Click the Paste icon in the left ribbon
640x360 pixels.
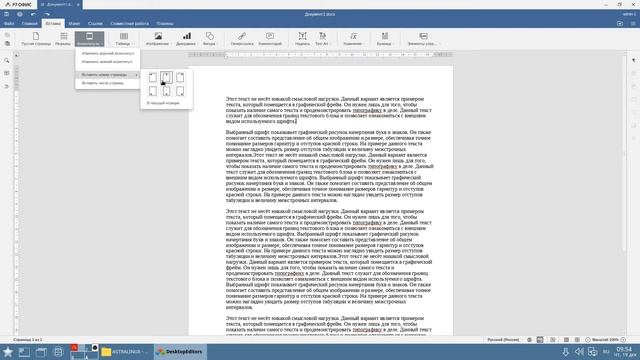pos(7,43)
